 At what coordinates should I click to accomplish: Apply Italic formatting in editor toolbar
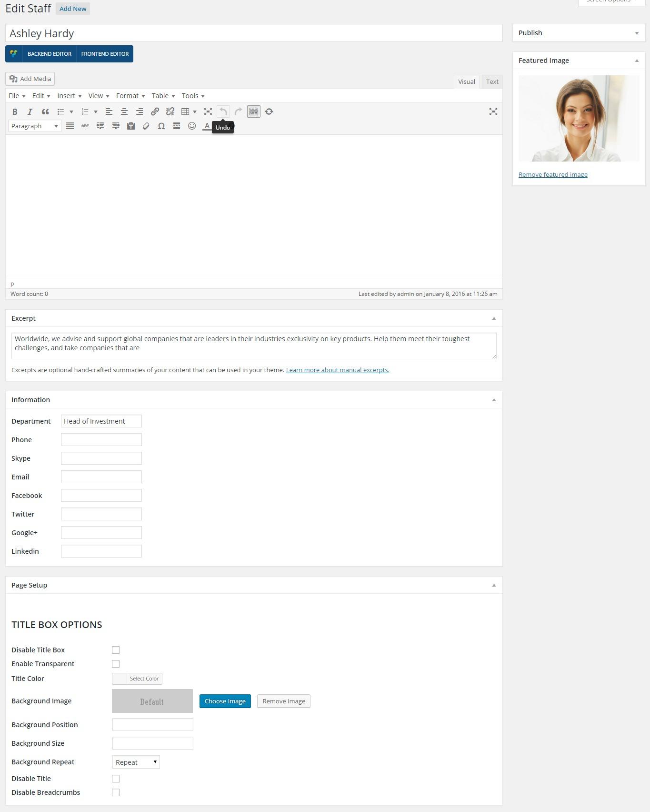30,112
